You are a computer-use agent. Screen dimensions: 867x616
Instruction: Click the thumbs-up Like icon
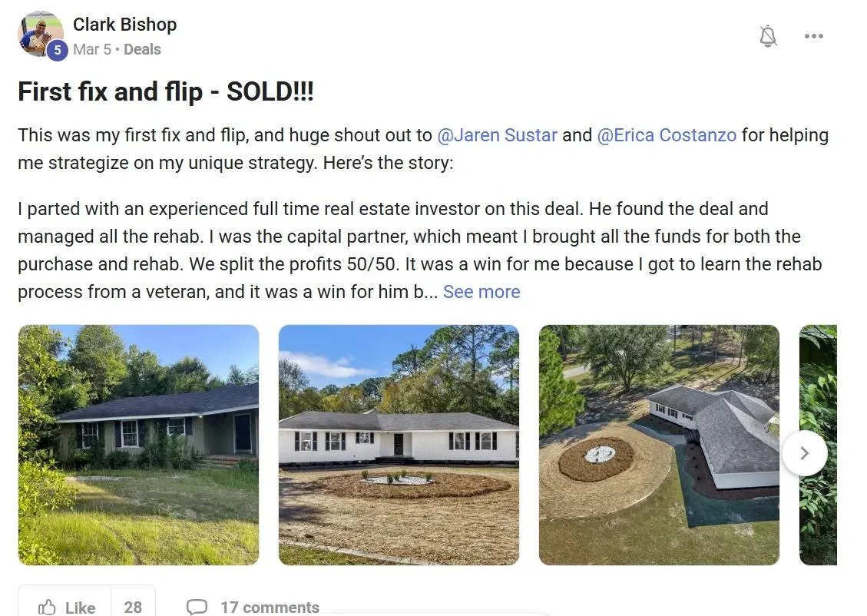tap(47, 607)
